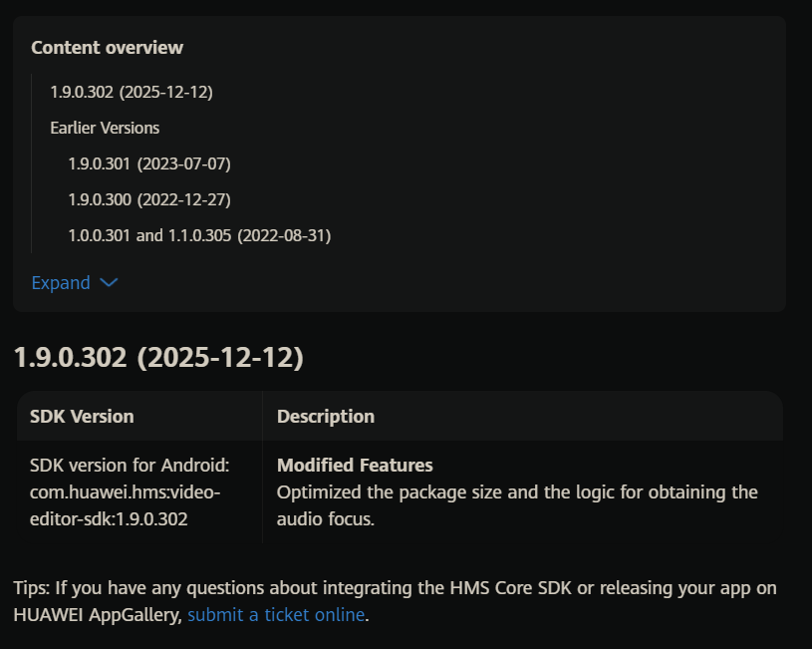Click the chevron icon beside Expand
The height and width of the screenshot is (649, 812).
point(109,282)
